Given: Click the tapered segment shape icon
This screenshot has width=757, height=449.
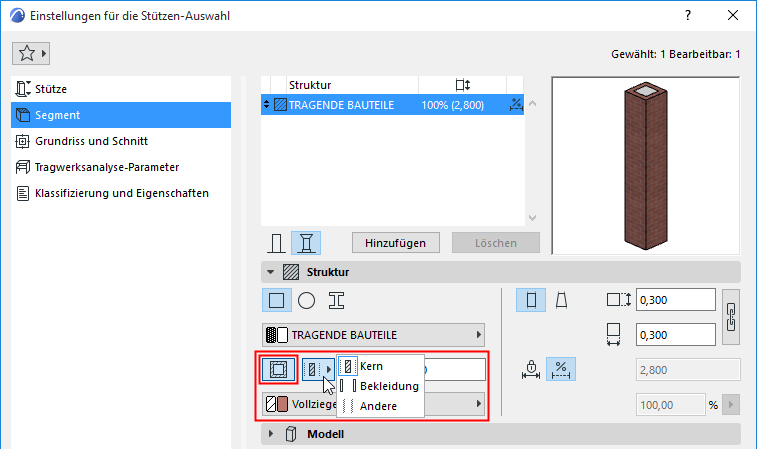Looking at the screenshot, I should click(561, 300).
